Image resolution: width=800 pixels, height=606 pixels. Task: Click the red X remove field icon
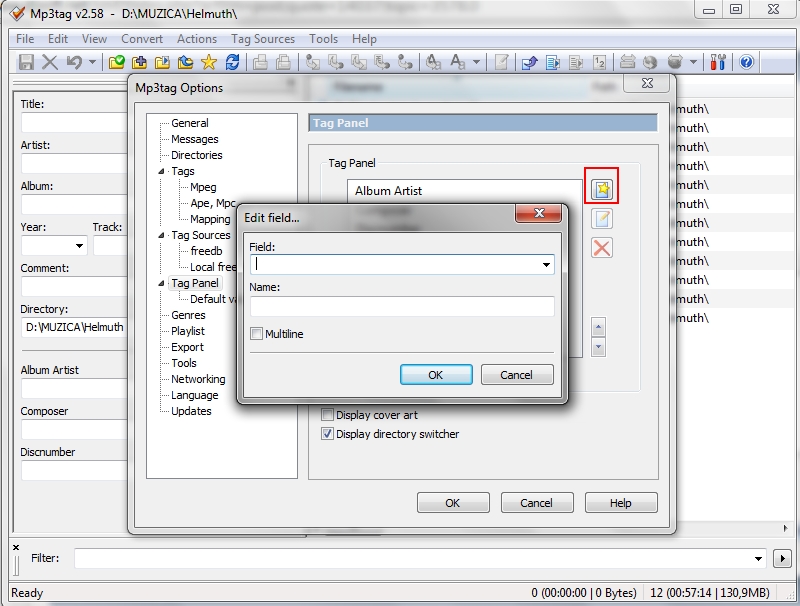pyautogui.click(x=601, y=248)
